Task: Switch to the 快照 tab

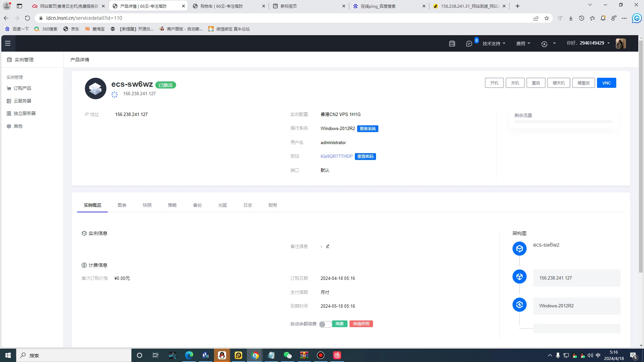Action: (x=147, y=205)
